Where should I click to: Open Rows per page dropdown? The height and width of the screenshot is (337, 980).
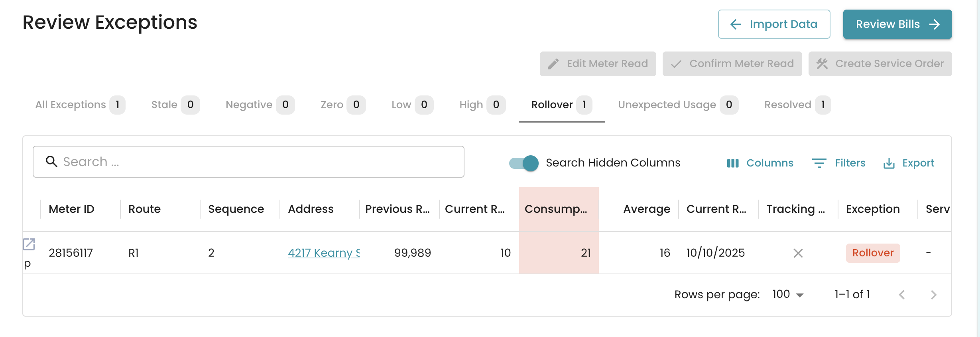(788, 295)
